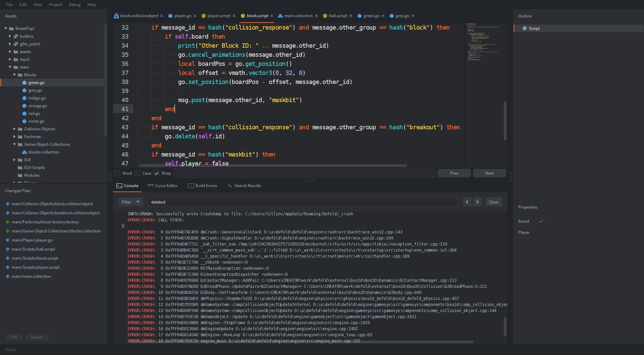Click the Clear console button
Screen dimensions: 644x355
(493, 202)
